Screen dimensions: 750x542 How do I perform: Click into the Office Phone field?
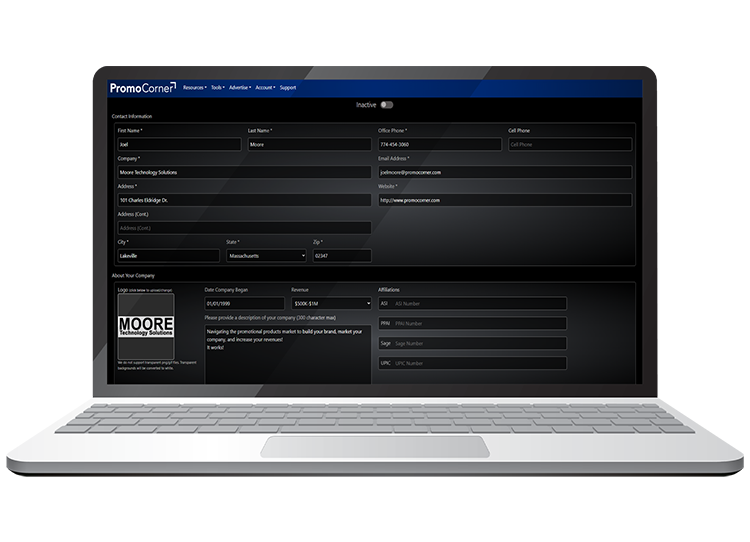tap(439, 144)
